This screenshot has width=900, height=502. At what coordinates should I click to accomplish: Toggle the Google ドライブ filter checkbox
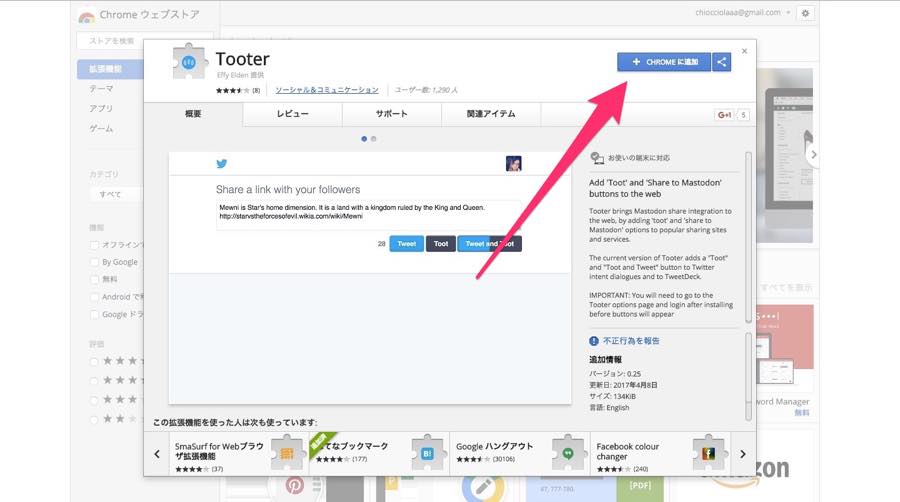click(x=94, y=314)
